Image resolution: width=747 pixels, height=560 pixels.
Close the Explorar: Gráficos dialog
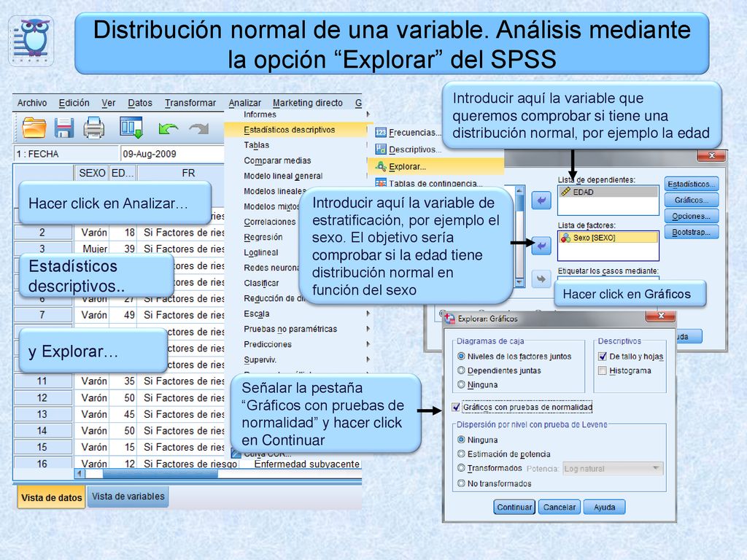pos(660,316)
